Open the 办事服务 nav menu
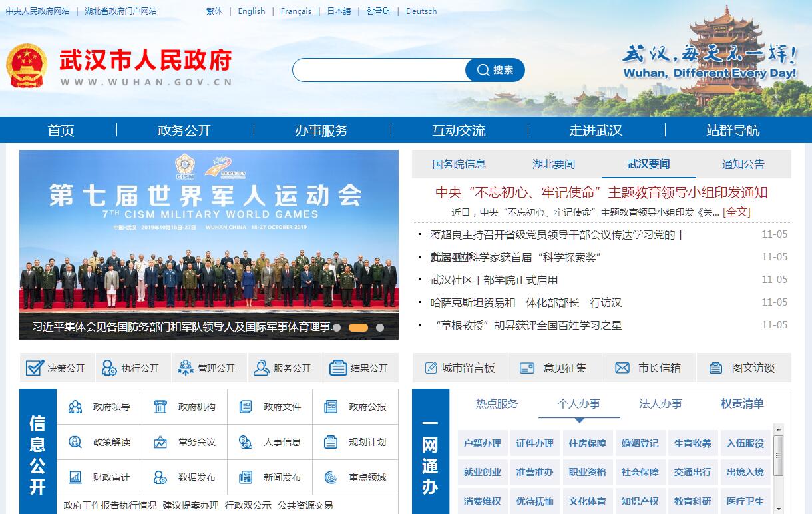The height and width of the screenshot is (514, 812). tap(321, 130)
